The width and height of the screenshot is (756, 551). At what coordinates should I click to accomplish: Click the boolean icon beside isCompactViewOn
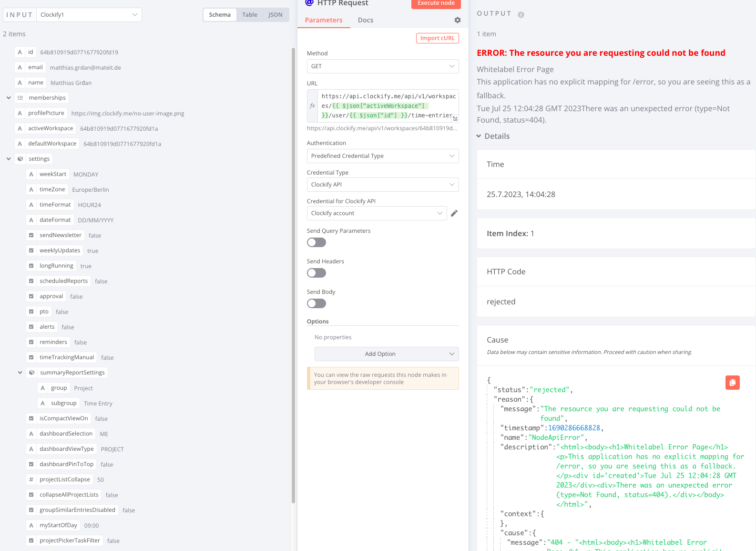31,418
